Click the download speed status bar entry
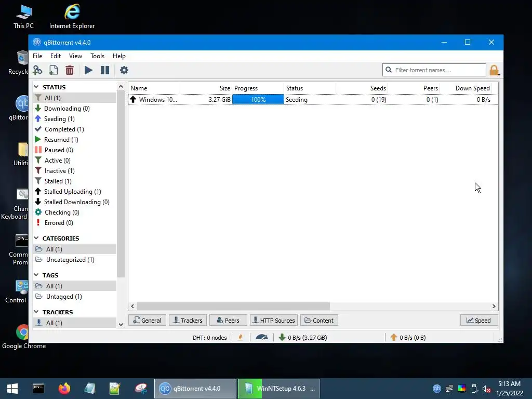Image resolution: width=532 pixels, height=399 pixels. coord(303,338)
